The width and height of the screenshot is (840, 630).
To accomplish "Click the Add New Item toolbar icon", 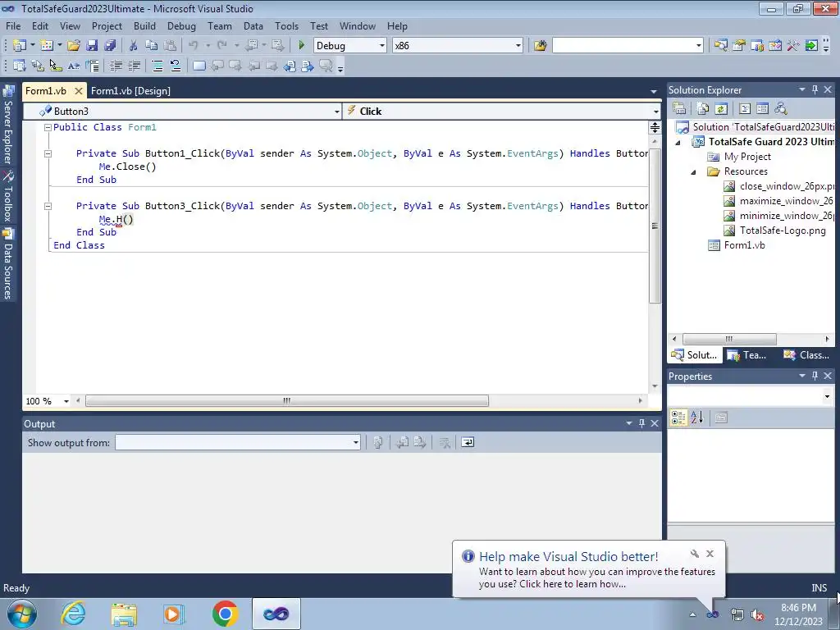I will point(47,46).
